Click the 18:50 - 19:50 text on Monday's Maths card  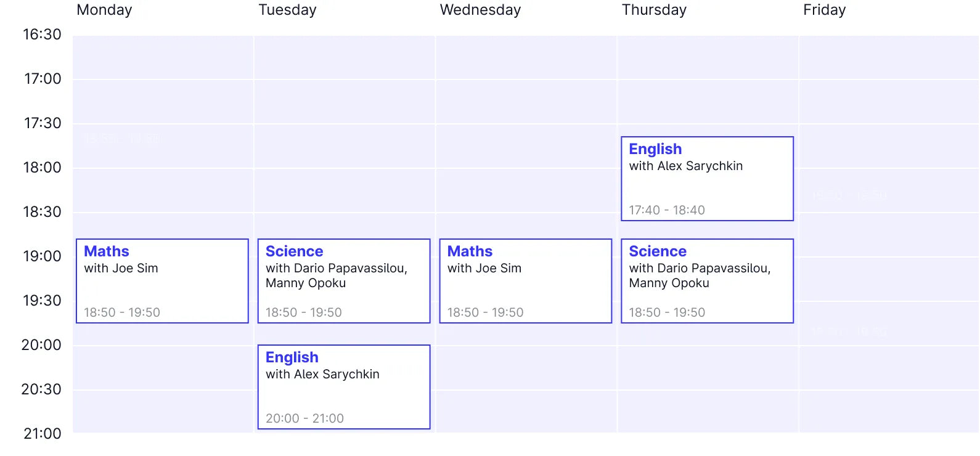point(120,312)
